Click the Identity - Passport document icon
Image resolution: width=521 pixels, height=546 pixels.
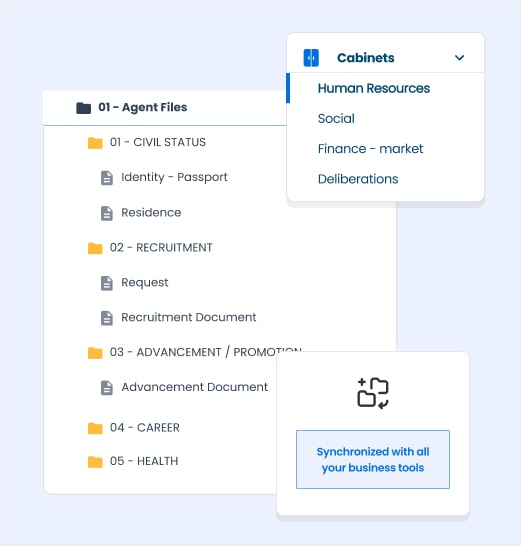coord(107,178)
